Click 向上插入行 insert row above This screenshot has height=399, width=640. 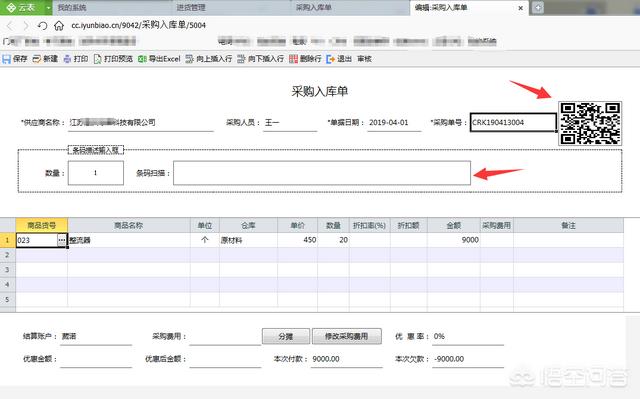[209, 59]
